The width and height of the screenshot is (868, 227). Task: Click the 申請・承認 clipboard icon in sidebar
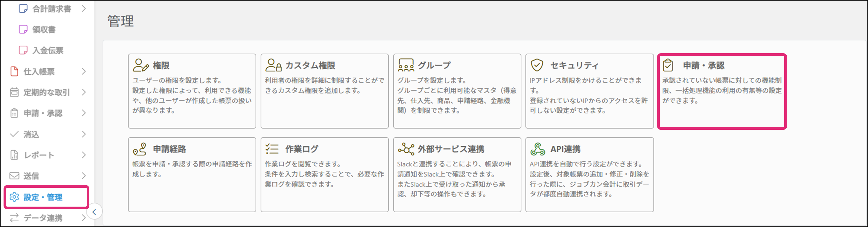tap(14, 113)
